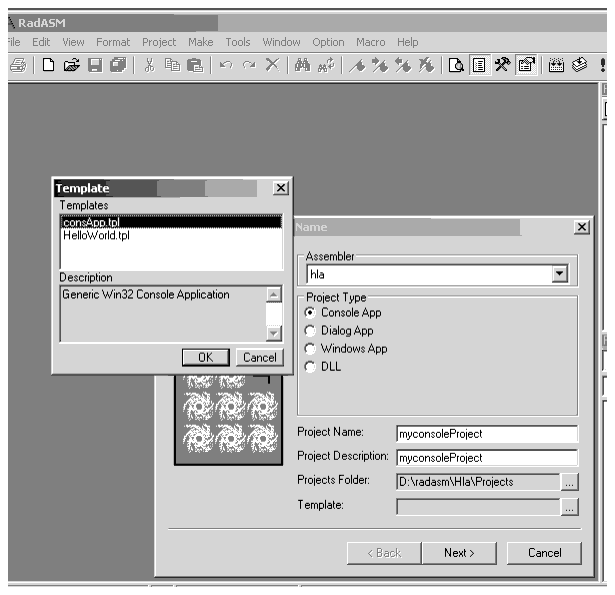This screenshot has width=615, height=595.
Task: Select the Console App radio button
Action: pyautogui.click(x=310, y=313)
